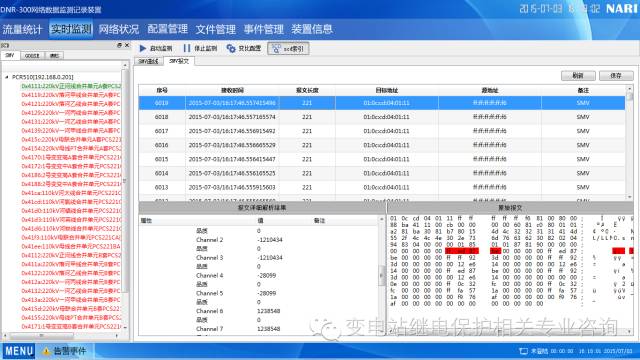Select the green tree item 0x4111
Viewport: 640px width, 360px height.
pos(71,86)
